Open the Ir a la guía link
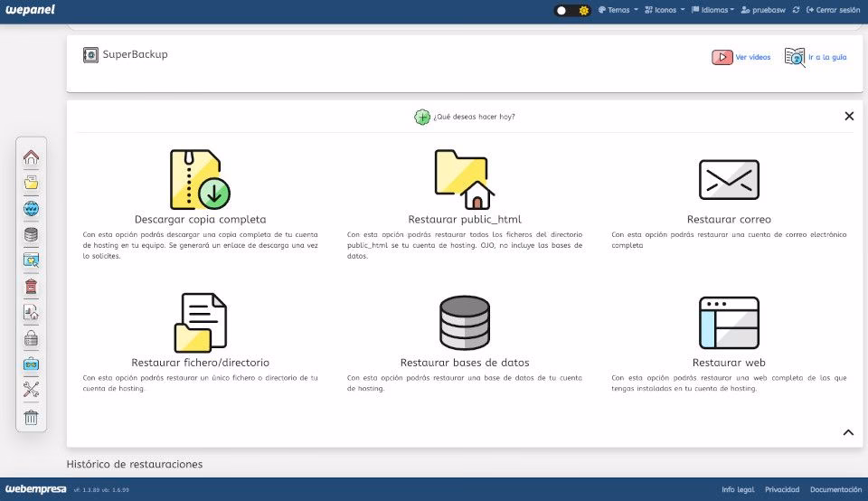 827,57
